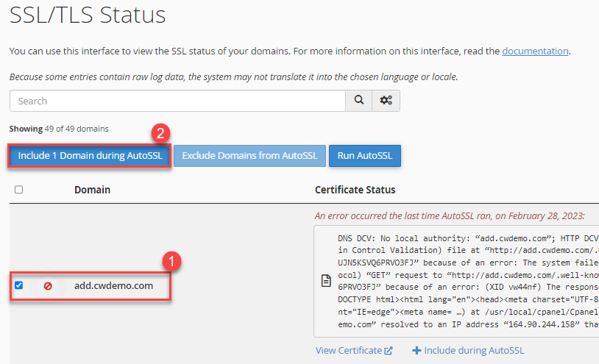599x364 pixels.
Task: Click the external link icon after View Certificate
Action: coord(388,351)
